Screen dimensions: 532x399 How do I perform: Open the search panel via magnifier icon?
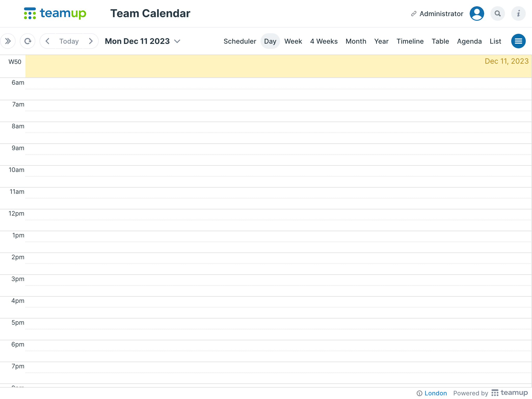(x=497, y=14)
